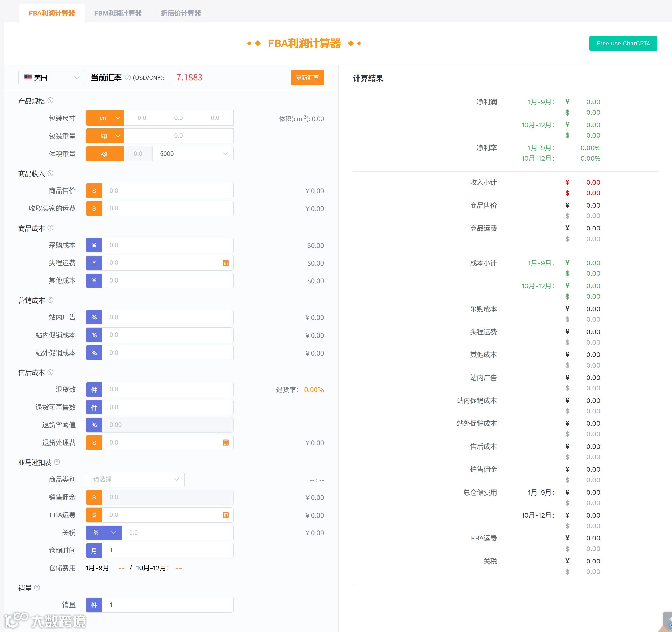Open the 美国 country dropdown

51,78
